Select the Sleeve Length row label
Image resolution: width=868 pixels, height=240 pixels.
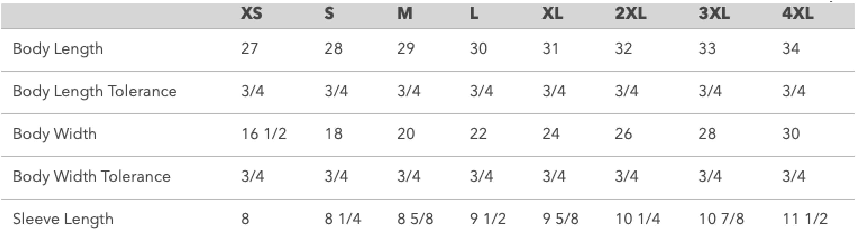[63, 219]
